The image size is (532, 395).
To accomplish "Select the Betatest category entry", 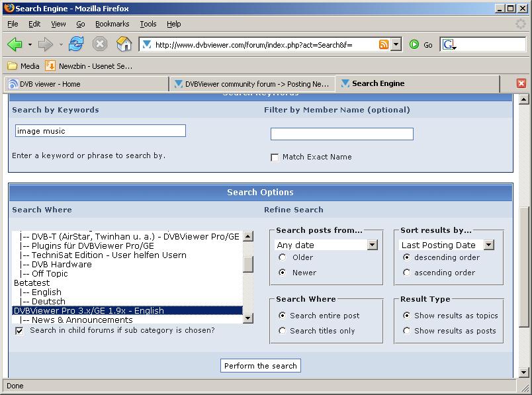I will click(x=128, y=283).
